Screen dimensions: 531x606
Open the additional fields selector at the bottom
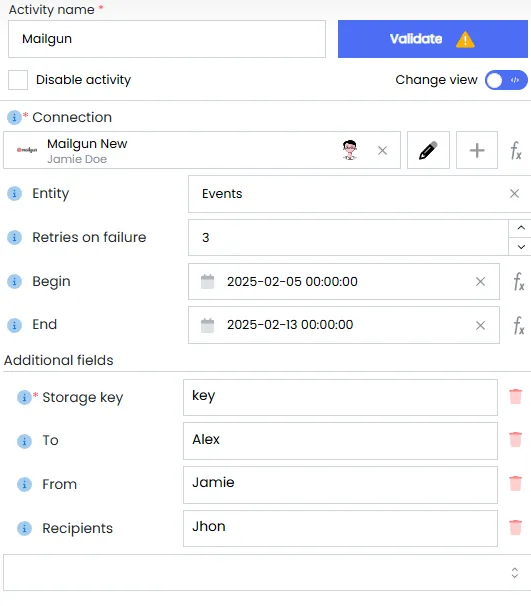[267, 572]
